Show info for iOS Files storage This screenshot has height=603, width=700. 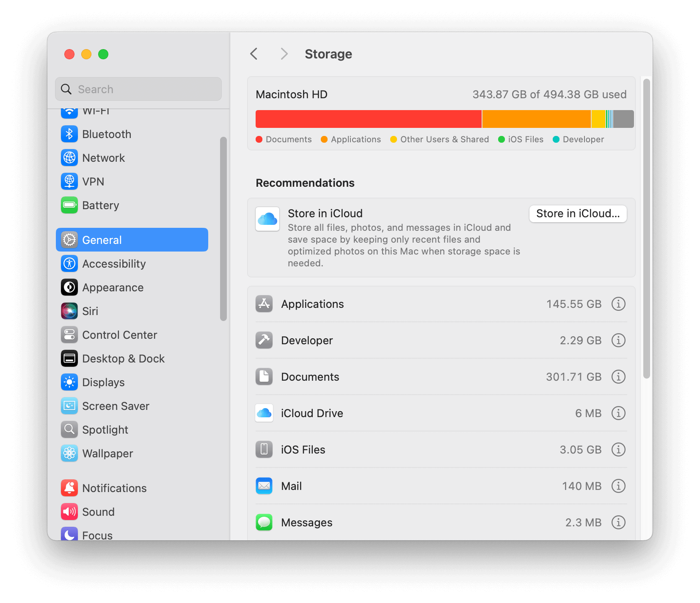(x=618, y=450)
